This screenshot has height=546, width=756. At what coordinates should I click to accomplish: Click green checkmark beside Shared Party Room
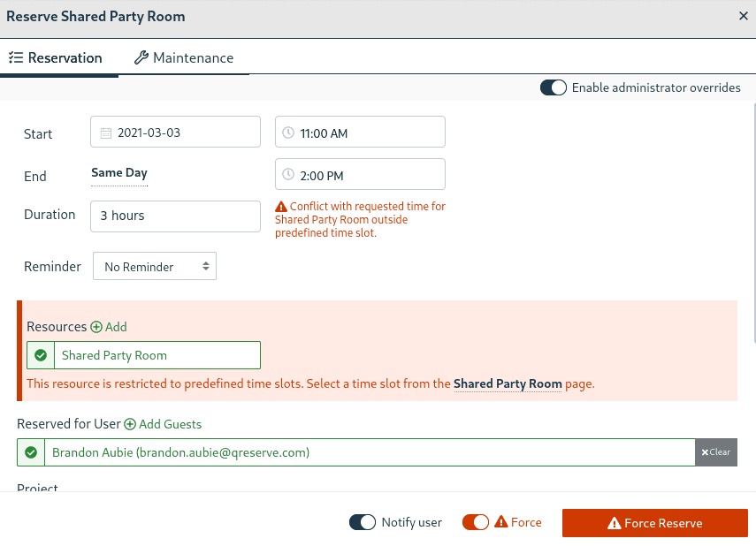click(x=41, y=355)
